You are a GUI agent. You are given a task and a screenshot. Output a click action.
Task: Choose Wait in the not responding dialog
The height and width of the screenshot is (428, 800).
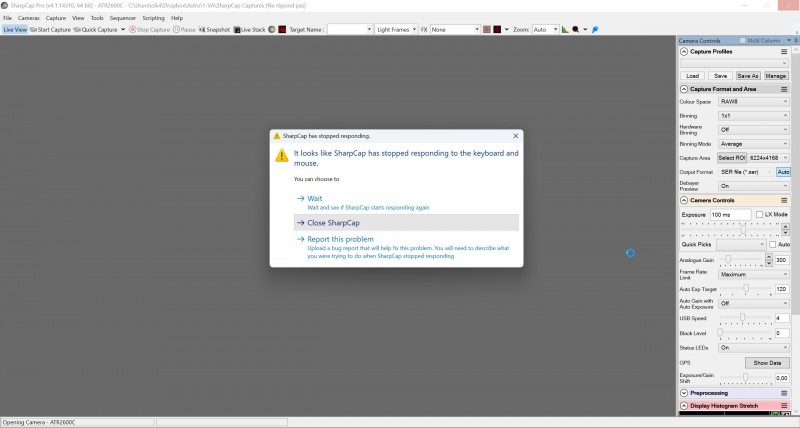click(406, 202)
